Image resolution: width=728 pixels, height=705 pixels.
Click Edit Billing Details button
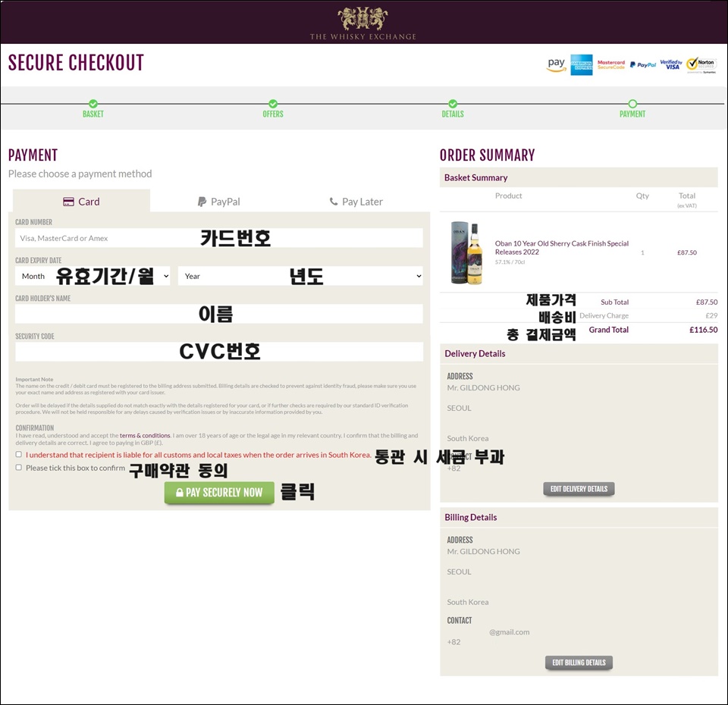[579, 663]
